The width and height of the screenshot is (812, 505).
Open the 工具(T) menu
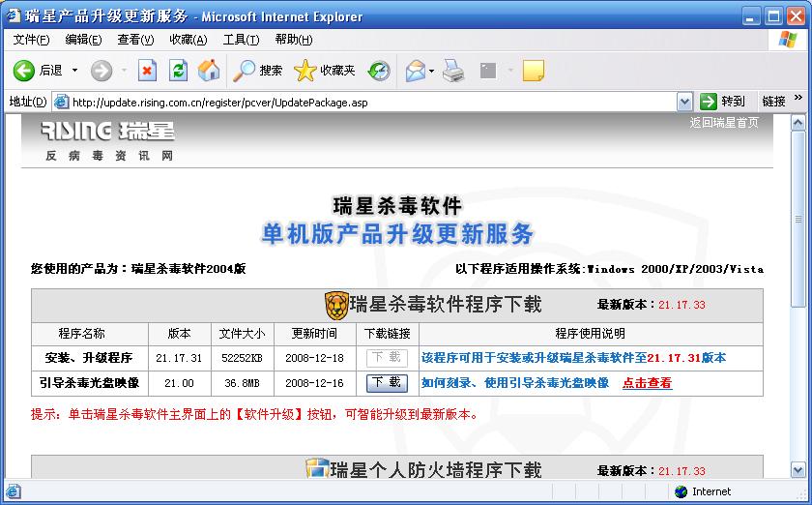coord(241,40)
